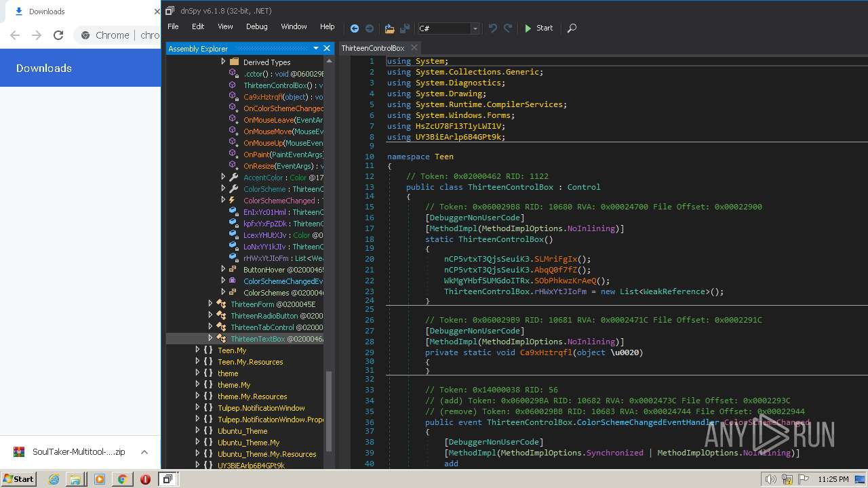Expand ColorSchemeChangedEventHandler node
This screenshot has width=868, height=488.
(223, 281)
